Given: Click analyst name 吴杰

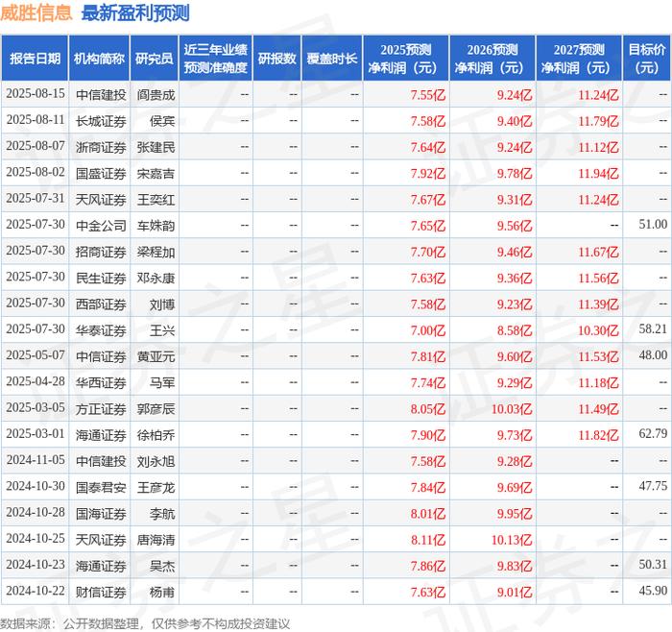Looking at the screenshot, I should coord(162,566).
